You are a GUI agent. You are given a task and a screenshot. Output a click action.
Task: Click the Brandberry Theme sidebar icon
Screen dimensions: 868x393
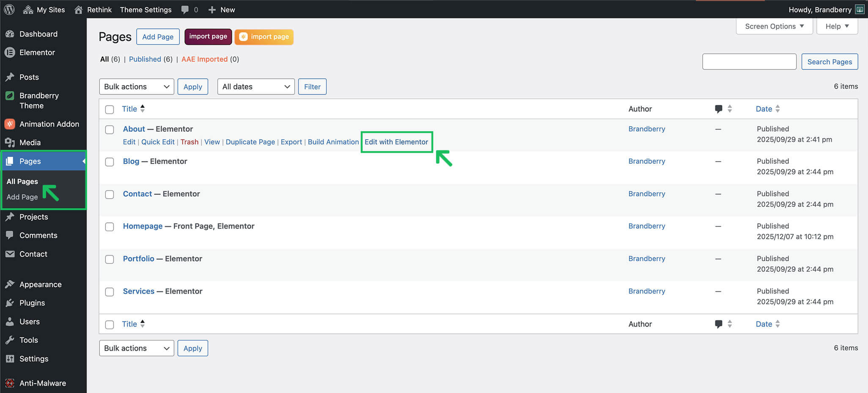tap(10, 96)
